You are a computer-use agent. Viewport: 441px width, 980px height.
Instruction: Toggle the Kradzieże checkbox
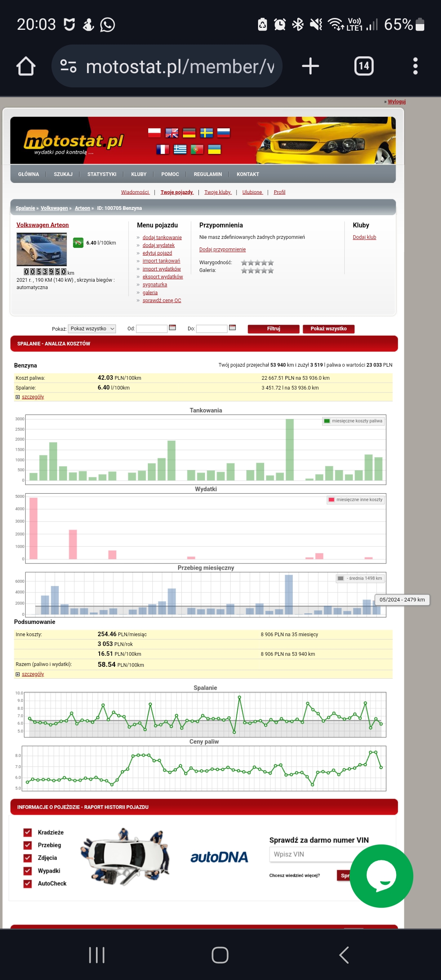[x=28, y=832]
